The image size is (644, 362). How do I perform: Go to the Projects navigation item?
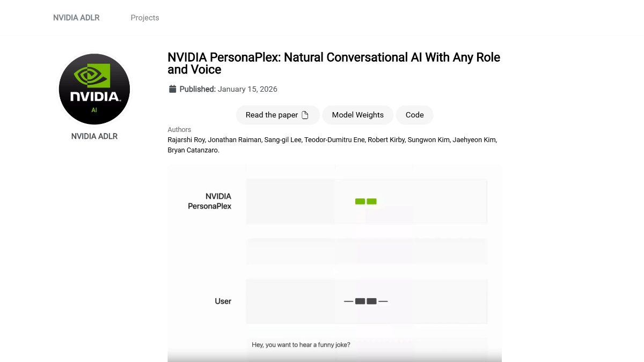click(145, 18)
